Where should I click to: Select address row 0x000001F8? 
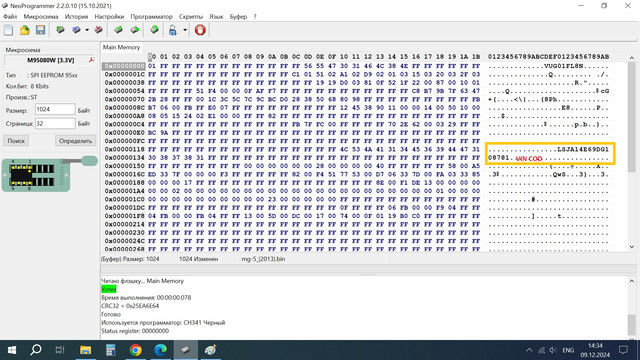124,216
